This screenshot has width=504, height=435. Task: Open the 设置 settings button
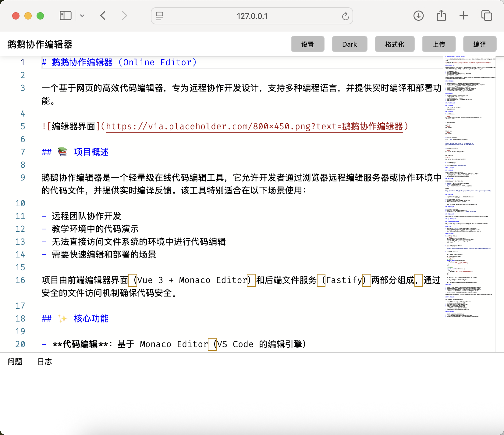(x=307, y=44)
